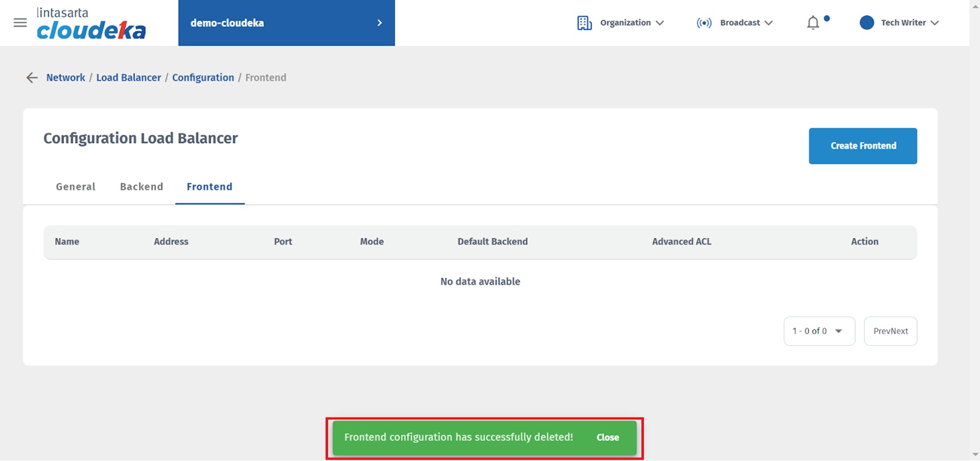This screenshot has height=461, width=980.
Task: Open the notifications bell
Action: (813, 23)
